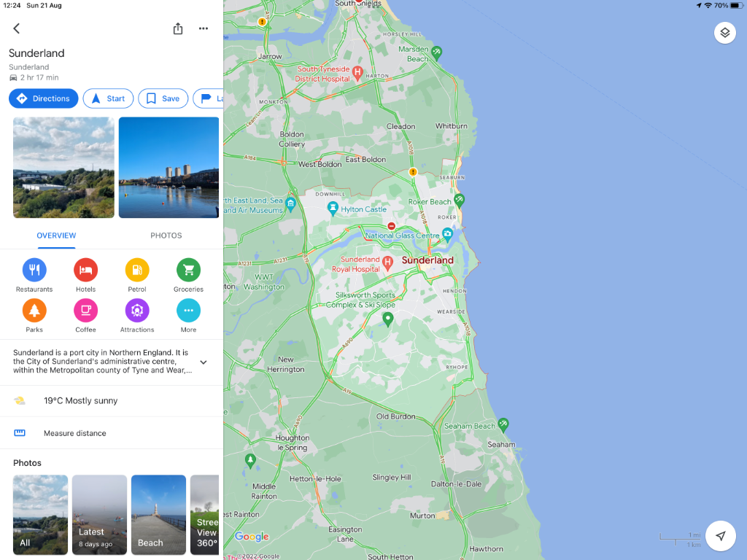Recenter map with the location arrow
This screenshot has height=560, width=747.
point(721,536)
